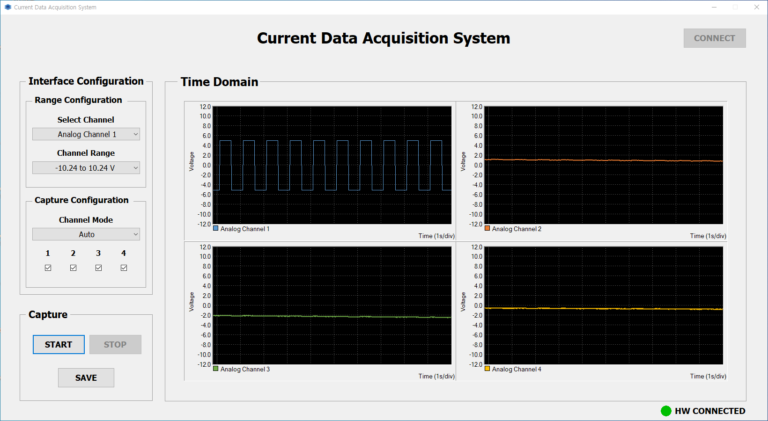This screenshot has width=768, height=421.
Task: Click the orange Analog Channel 2 legend marker
Action: pyautogui.click(x=488, y=229)
